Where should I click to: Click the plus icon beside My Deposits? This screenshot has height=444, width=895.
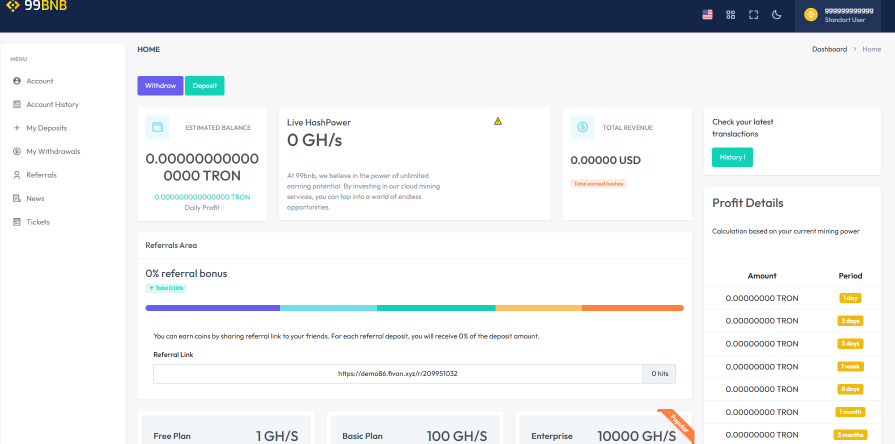(17, 128)
